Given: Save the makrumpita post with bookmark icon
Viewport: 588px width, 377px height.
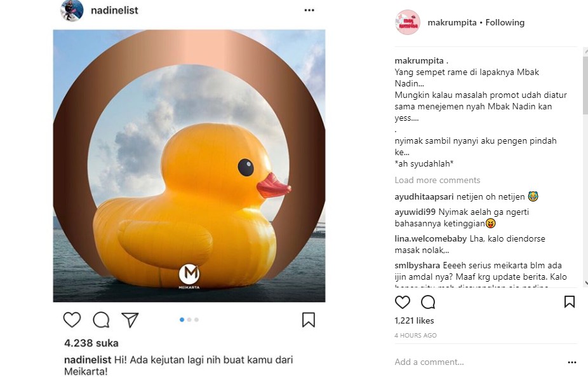Looking at the screenshot, I should pos(569,301).
